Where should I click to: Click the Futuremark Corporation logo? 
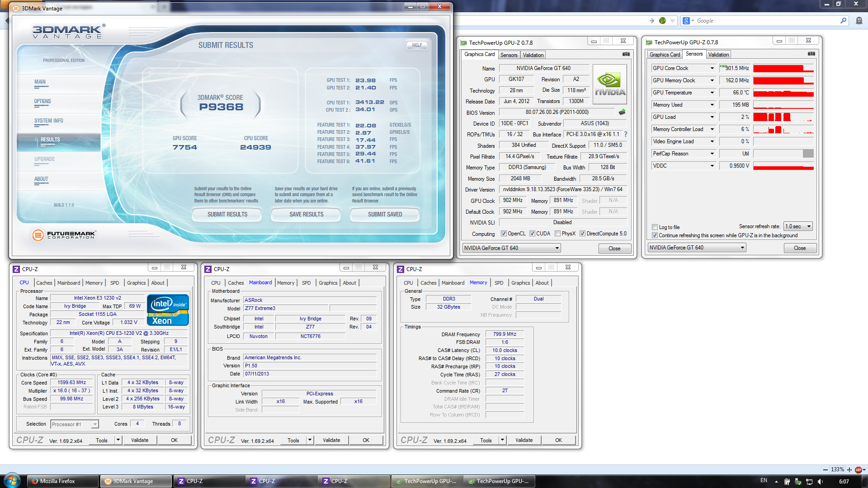(x=64, y=235)
